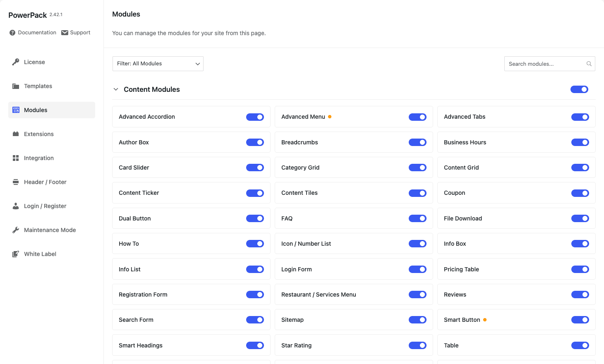
Task: Open the License settings page
Action: click(x=52, y=62)
